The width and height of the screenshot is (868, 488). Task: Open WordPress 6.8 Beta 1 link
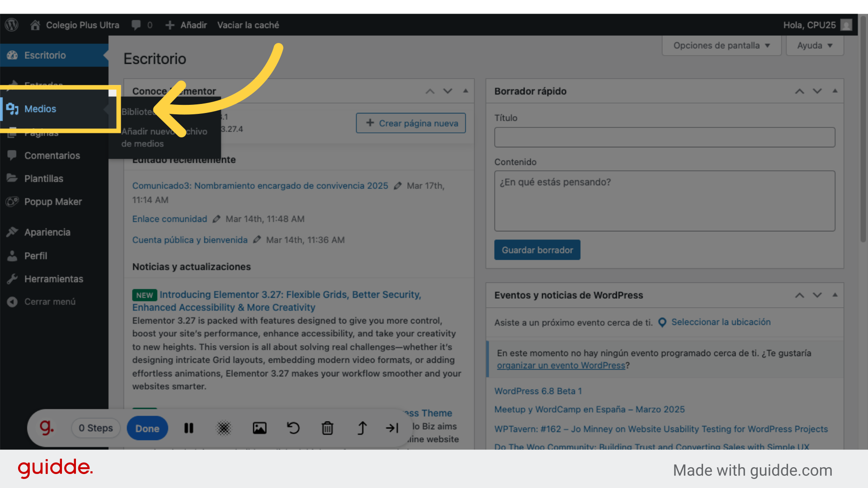pyautogui.click(x=538, y=391)
